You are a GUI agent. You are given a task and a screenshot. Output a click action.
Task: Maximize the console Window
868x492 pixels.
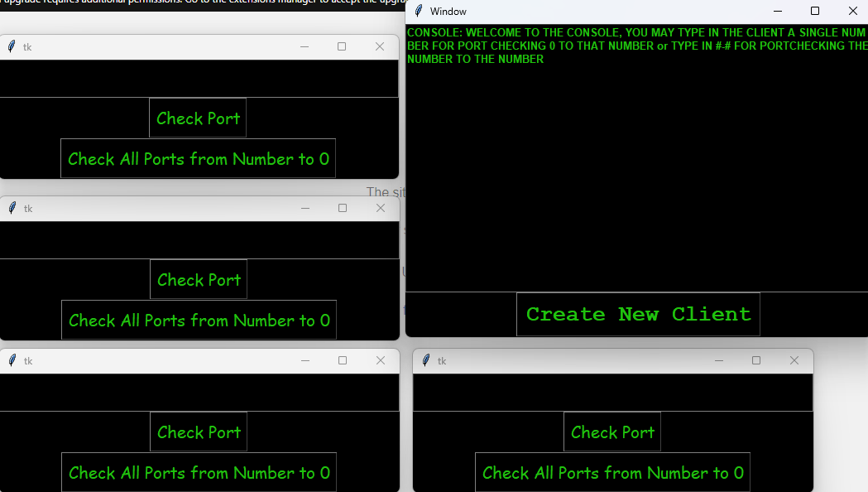click(815, 11)
